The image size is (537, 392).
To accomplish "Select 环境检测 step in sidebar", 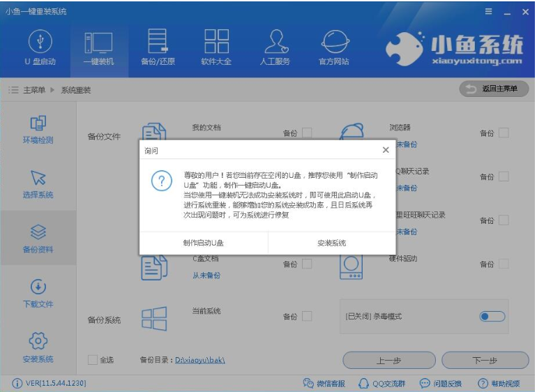I will click(38, 130).
